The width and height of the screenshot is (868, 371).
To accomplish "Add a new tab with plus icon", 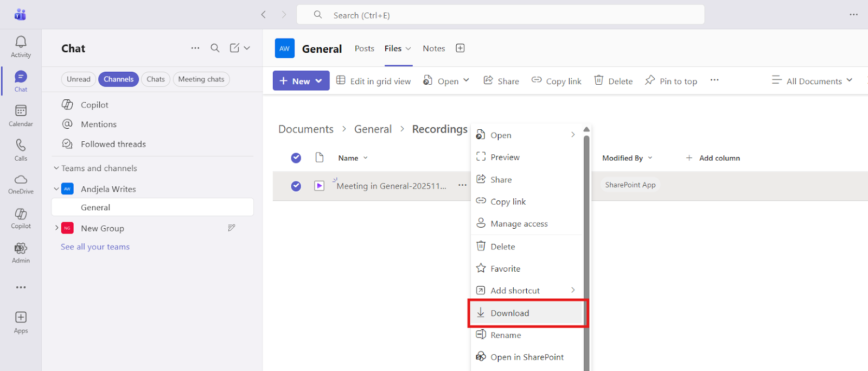I will [460, 48].
